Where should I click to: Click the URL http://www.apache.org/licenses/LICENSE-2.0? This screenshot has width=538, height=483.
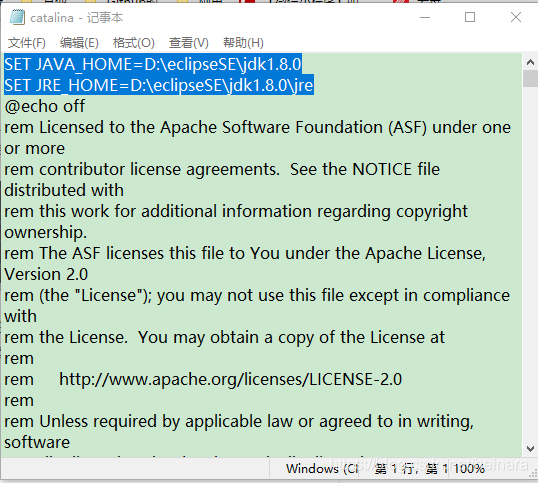[230, 379]
